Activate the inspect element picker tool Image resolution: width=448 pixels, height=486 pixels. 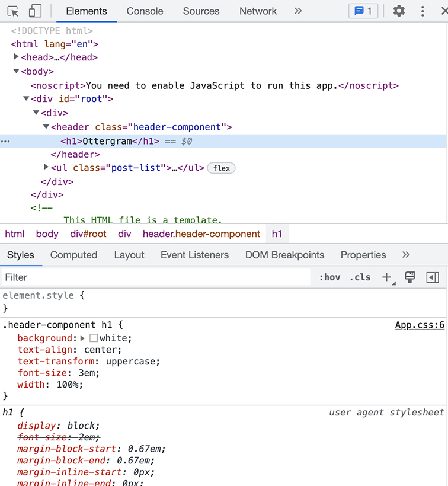(13, 11)
